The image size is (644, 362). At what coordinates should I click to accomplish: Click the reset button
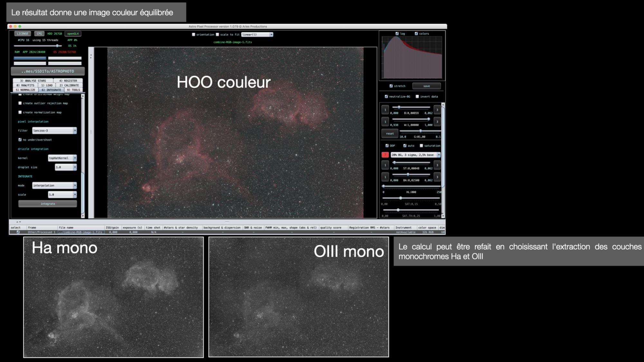click(x=390, y=134)
